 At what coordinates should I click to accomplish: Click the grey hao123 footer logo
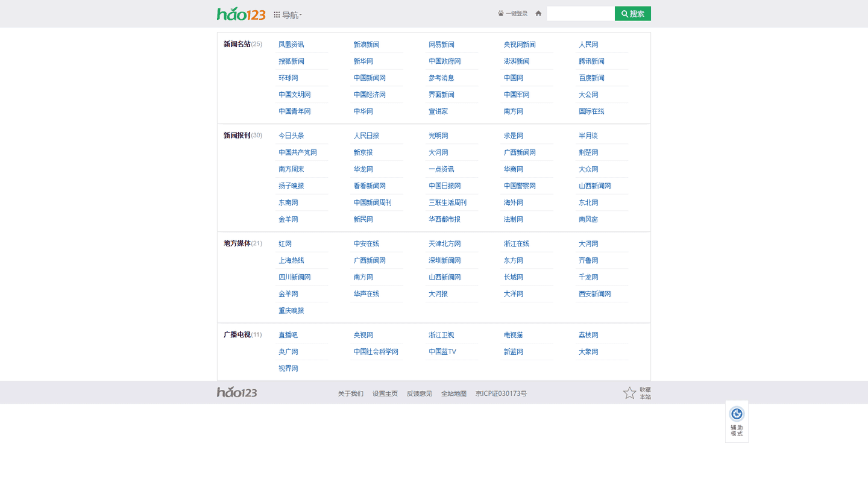(x=237, y=392)
